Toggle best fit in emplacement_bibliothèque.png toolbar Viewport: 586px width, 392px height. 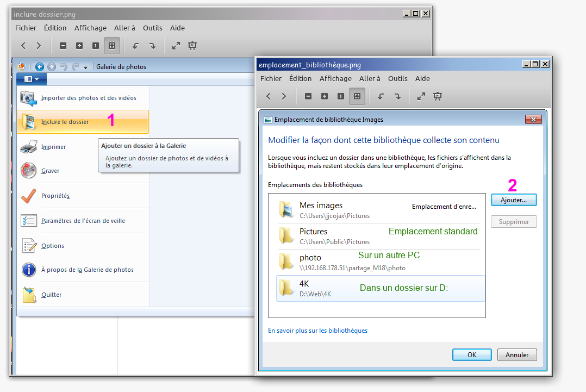(357, 96)
